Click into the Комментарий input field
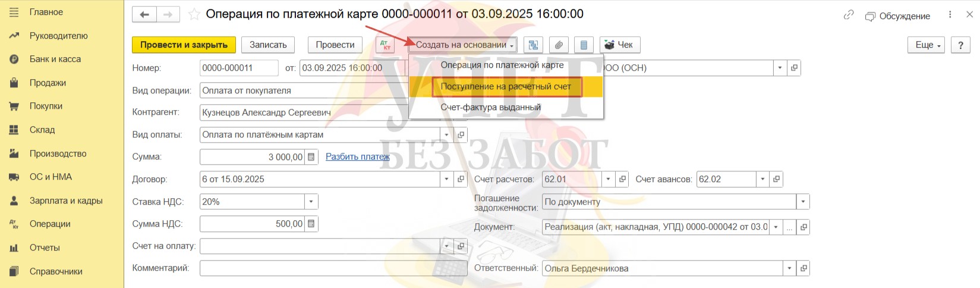This screenshot has height=288, width=980. point(333,268)
